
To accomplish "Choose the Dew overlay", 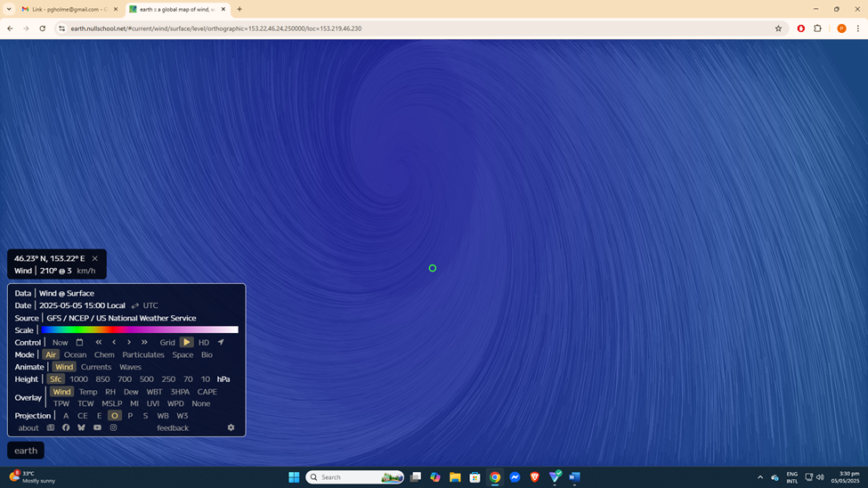I will pos(131,392).
